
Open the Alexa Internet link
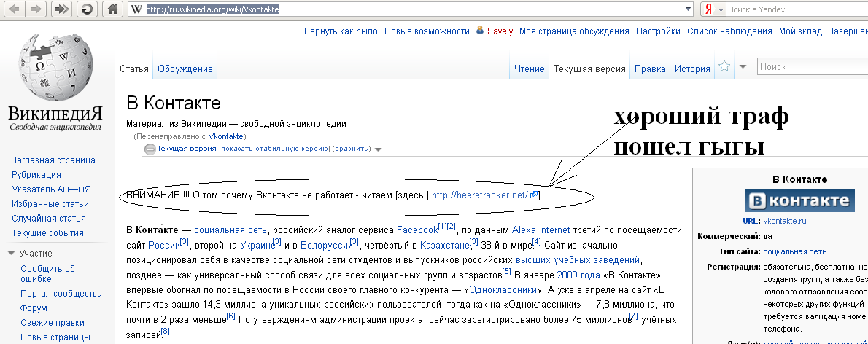coord(540,230)
